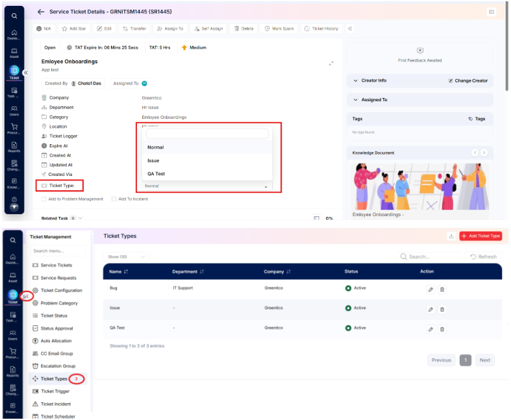Viewport: 511px width, 420px height.
Task: Click Delete ticket button
Action: 243,29
